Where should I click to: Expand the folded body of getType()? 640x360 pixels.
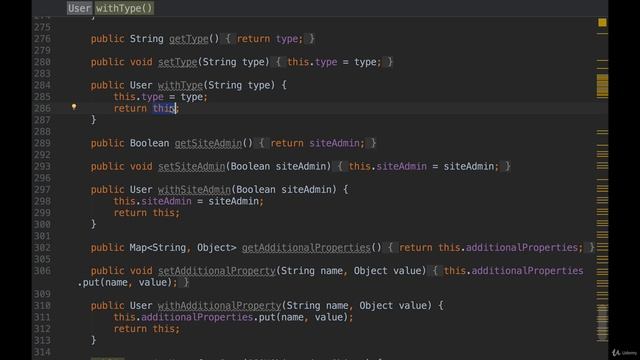click(270, 39)
